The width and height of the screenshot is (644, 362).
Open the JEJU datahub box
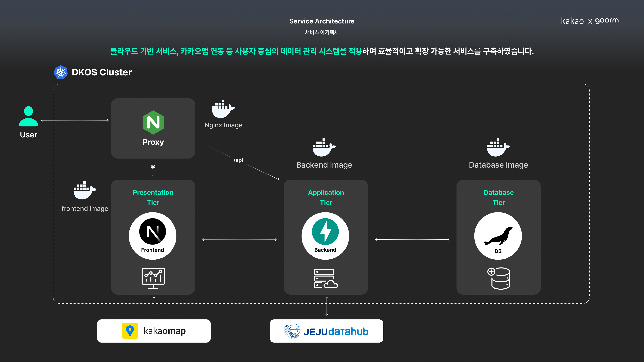pyautogui.click(x=326, y=331)
